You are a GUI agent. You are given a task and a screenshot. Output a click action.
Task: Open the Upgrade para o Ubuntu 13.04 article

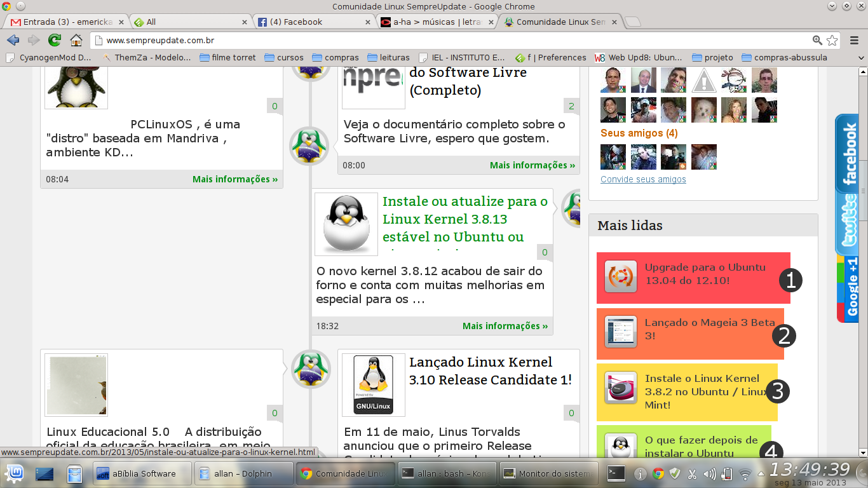(705, 274)
